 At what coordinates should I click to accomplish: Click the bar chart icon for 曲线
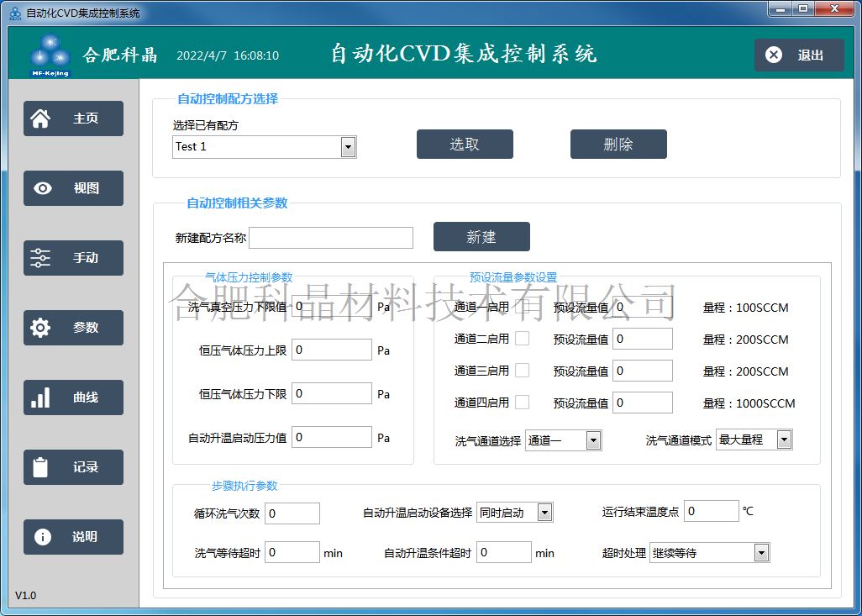[40, 398]
